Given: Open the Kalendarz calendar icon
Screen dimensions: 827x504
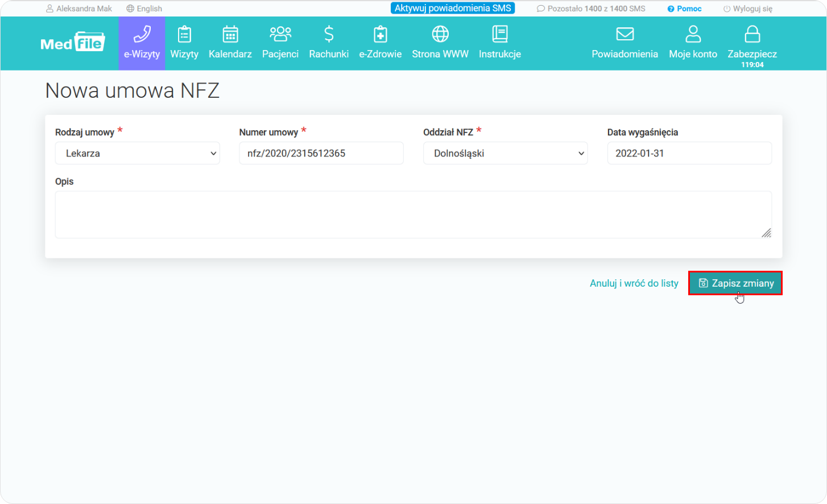Looking at the screenshot, I should click(x=230, y=34).
